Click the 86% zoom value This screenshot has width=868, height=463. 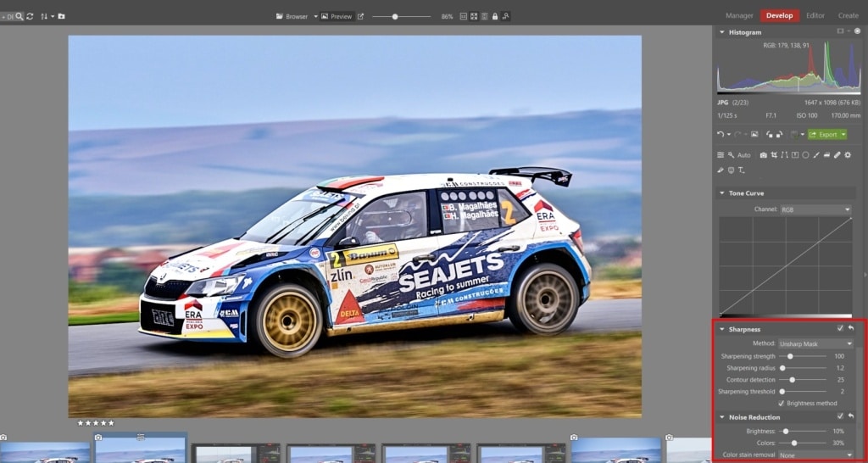pos(447,17)
